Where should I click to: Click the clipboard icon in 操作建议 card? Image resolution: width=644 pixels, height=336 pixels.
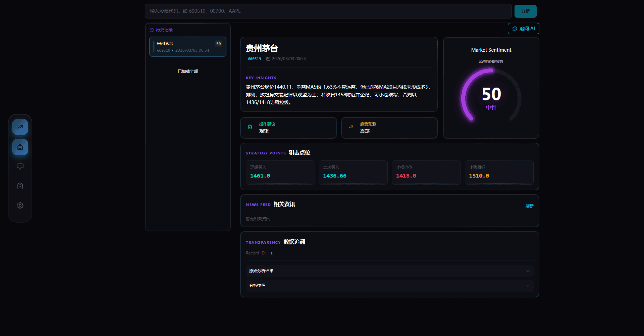click(x=250, y=127)
